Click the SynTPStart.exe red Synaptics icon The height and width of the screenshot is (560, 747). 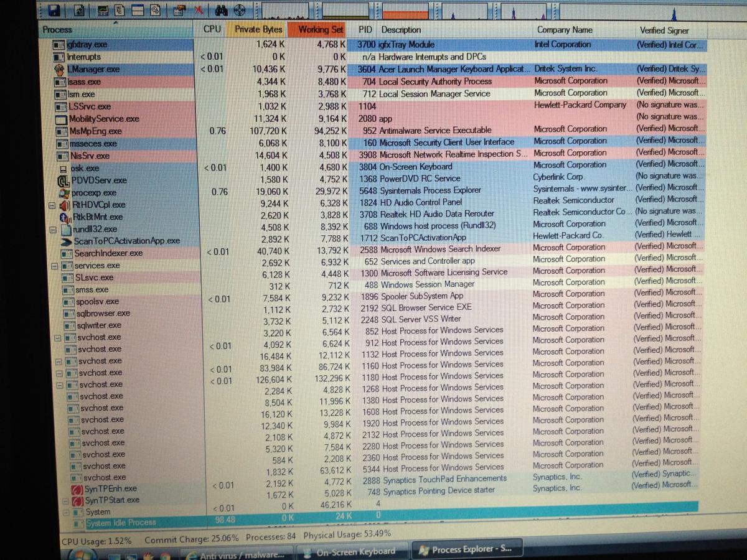78,500
